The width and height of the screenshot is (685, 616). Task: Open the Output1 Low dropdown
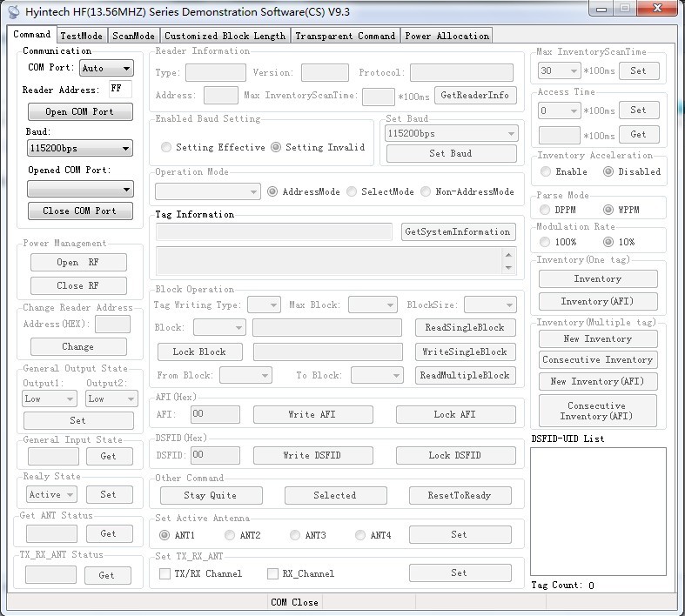tap(50, 398)
